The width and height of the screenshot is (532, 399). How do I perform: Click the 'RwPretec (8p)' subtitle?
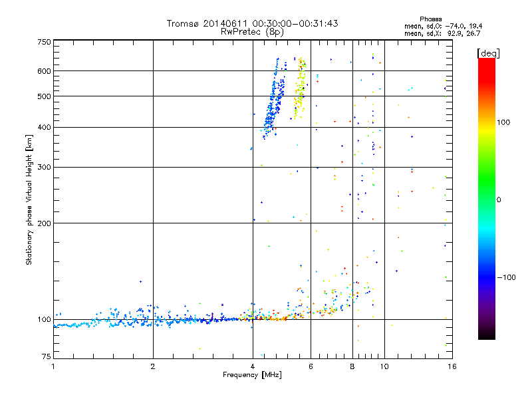252,32
